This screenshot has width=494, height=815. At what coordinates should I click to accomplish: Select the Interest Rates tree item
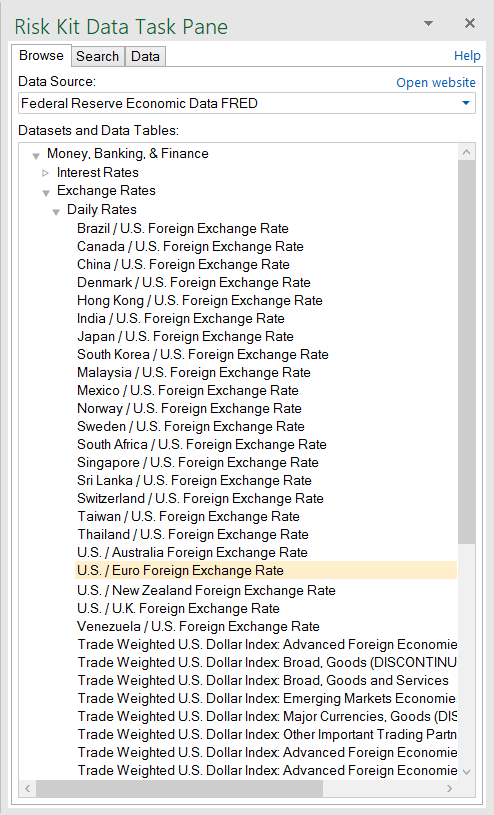[x=98, y=172]
